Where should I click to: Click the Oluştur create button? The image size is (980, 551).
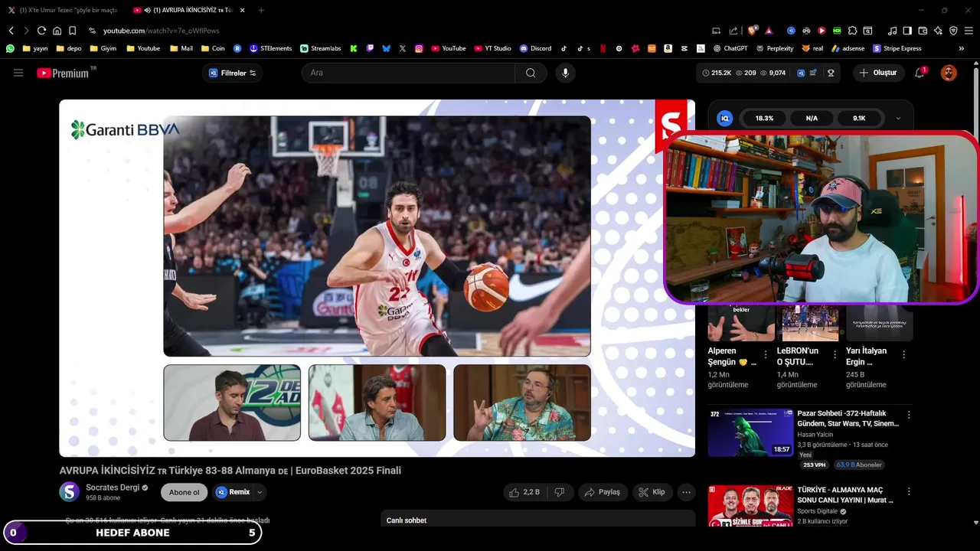[x=878, y=73]
